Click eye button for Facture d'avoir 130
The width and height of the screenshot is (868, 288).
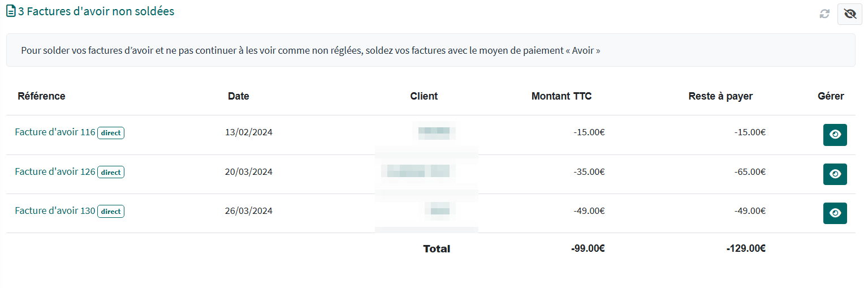835,213
